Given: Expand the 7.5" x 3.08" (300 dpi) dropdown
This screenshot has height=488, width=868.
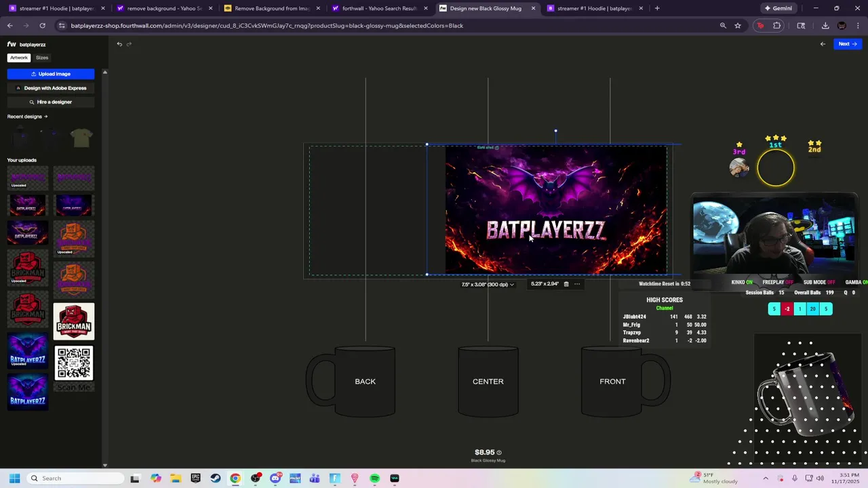Looking at the screenshot, I should [488, 285].
